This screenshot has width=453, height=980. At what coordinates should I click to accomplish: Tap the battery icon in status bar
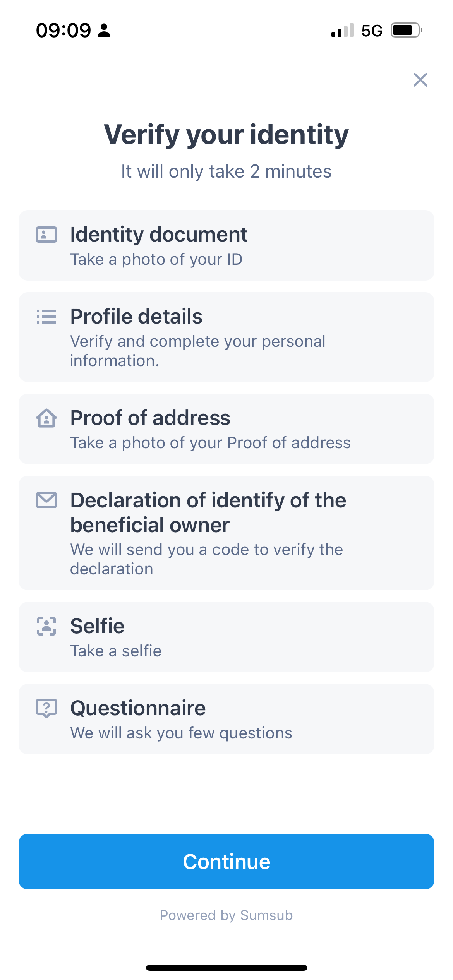coord(406,30)
